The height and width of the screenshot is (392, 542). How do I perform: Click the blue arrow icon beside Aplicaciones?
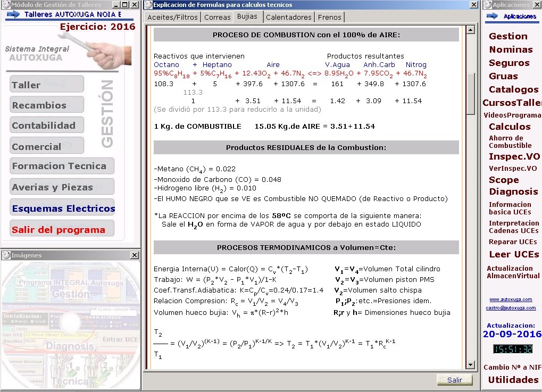click(492, 16)
